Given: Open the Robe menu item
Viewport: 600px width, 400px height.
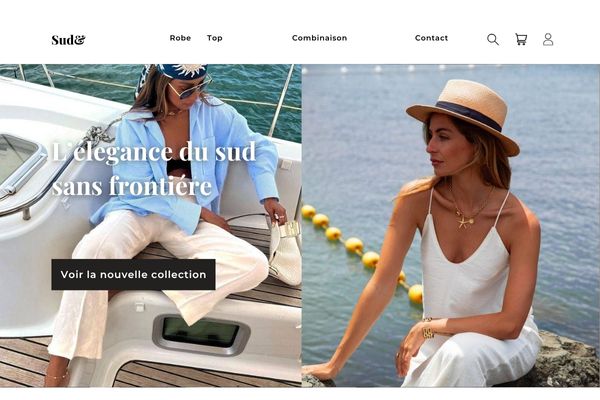Looking at the screenshot, I should (180, 38).
